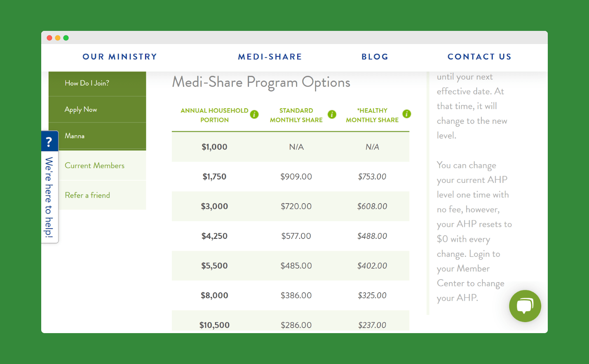Click the $608.00 healthy share value

point(372,206)
